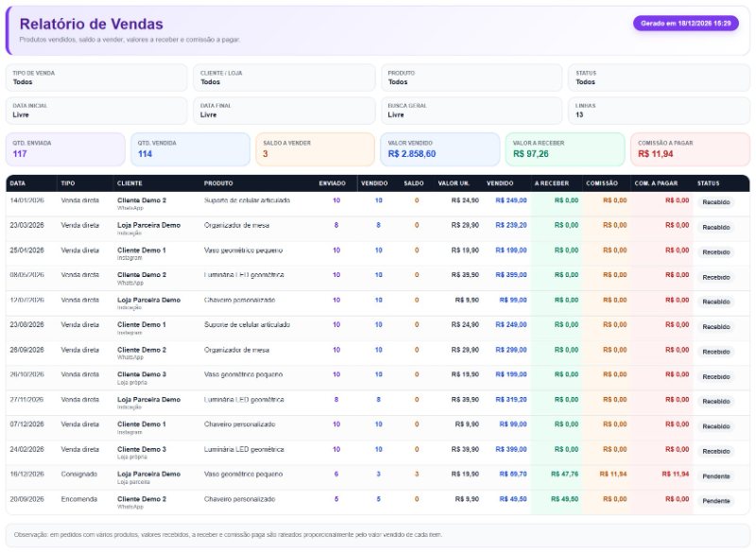This screenshot has height=553, width=756.
Task: Select the 'Valor a receber' card R$ 97,26
Action: click(x=565, y=149)
